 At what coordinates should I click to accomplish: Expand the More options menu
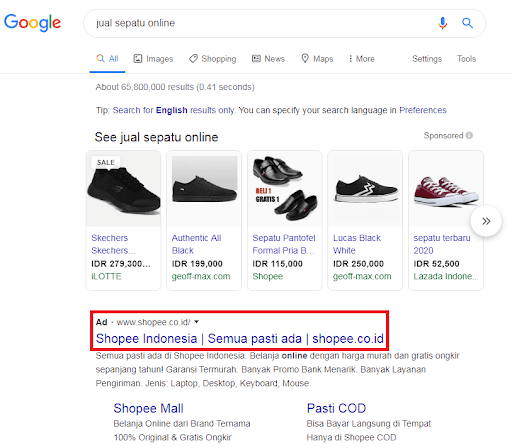point(361,59)
